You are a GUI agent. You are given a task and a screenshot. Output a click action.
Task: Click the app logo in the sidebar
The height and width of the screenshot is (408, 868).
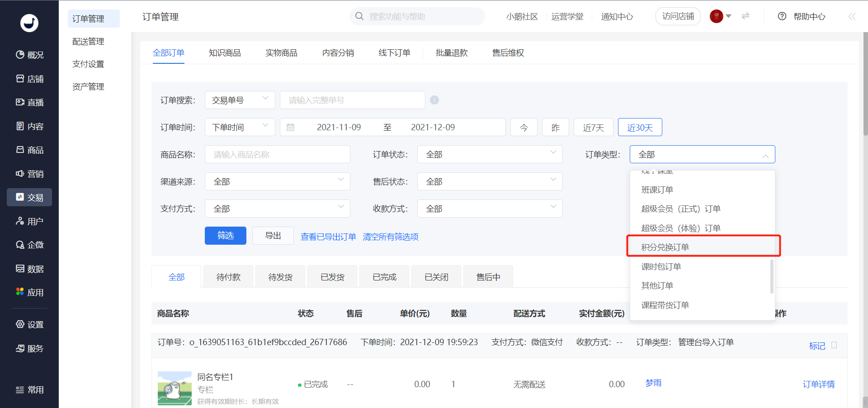(29, 23)
